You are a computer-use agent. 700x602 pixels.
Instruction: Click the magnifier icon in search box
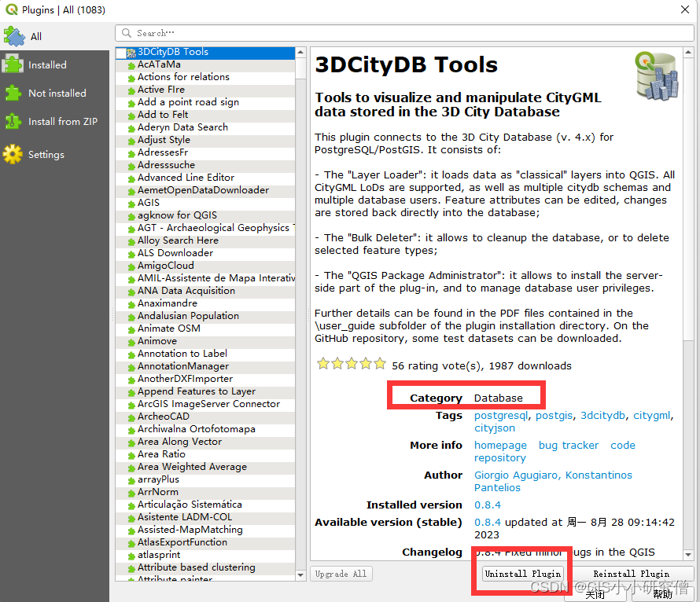click(127, 33)
